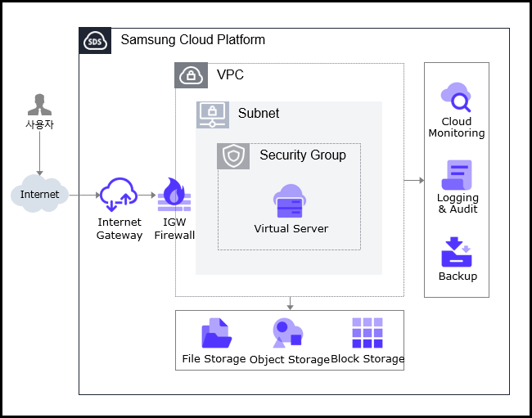Click the Virtual Server icon
532x418 pixels.
290,201
